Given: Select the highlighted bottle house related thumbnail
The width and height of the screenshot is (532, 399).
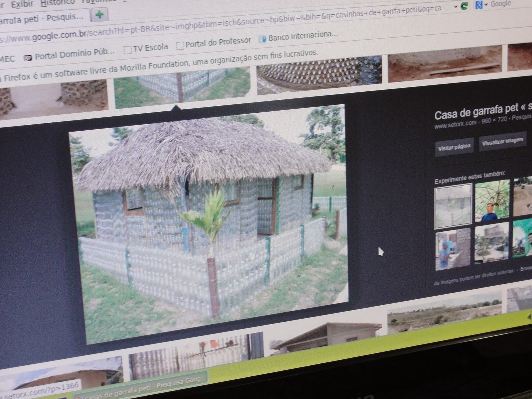Looking at the screenshot, I should point(453,206).
